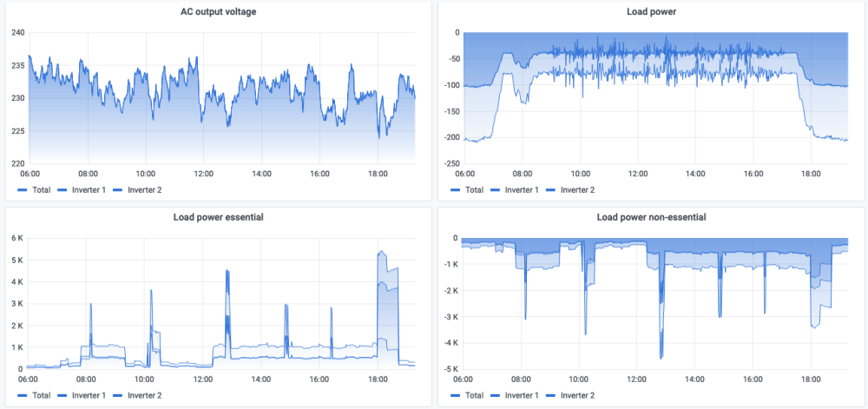The width and height of the screenshot is (868, 409).
Task: Click the 18:00 peak in Load power essential chart
Action: click(x=380, y=253)
